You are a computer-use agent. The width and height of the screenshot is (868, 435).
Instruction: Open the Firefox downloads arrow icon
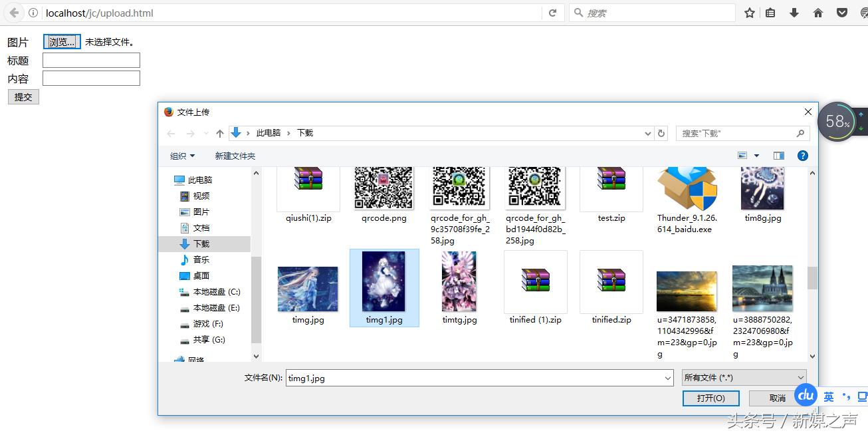tap(794, 12)
